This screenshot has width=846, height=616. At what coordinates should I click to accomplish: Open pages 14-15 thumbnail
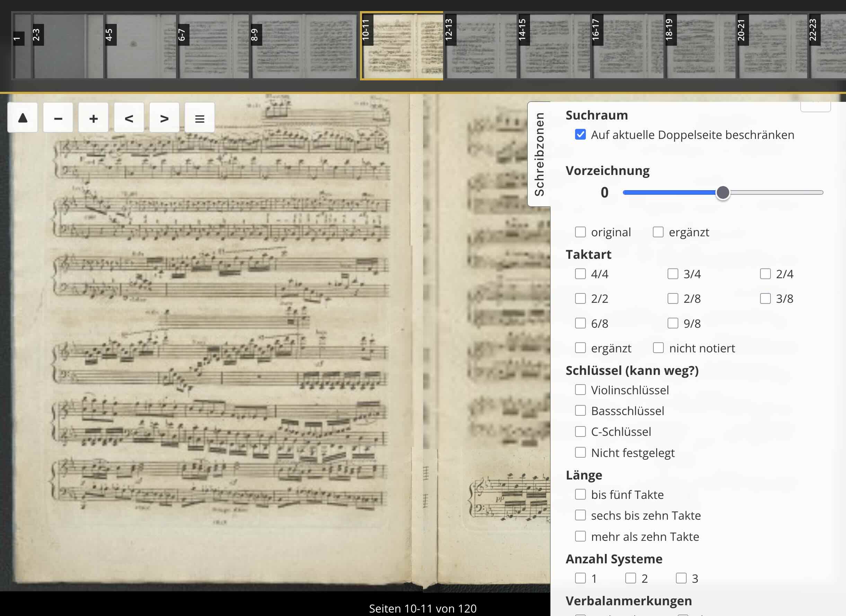[554, 46]
